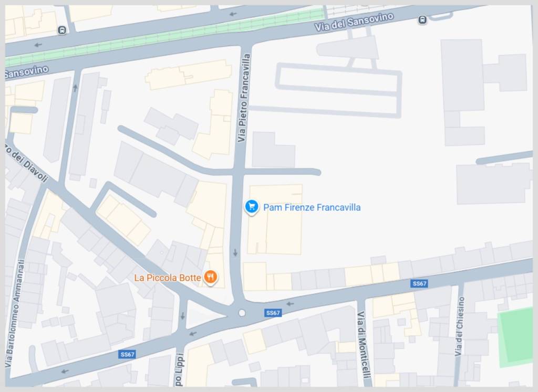Viewport: 538px width, 392px height.
Task: Click the Via del Sansovino street label
Action: [x=354, y=22]
